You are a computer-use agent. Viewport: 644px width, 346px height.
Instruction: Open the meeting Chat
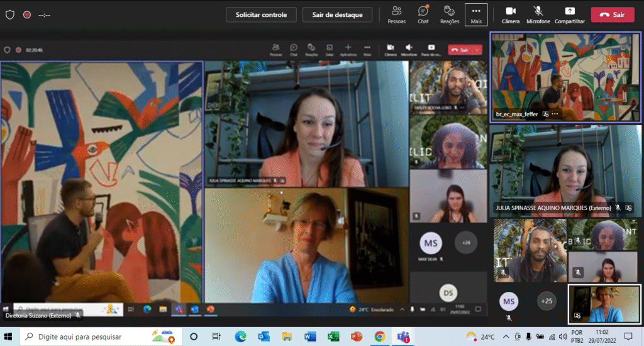(423, 14)
